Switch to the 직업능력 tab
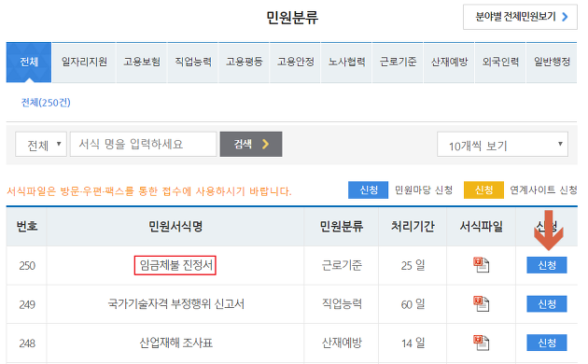Viewport: 588px width, 364px height. coord(193,63)
